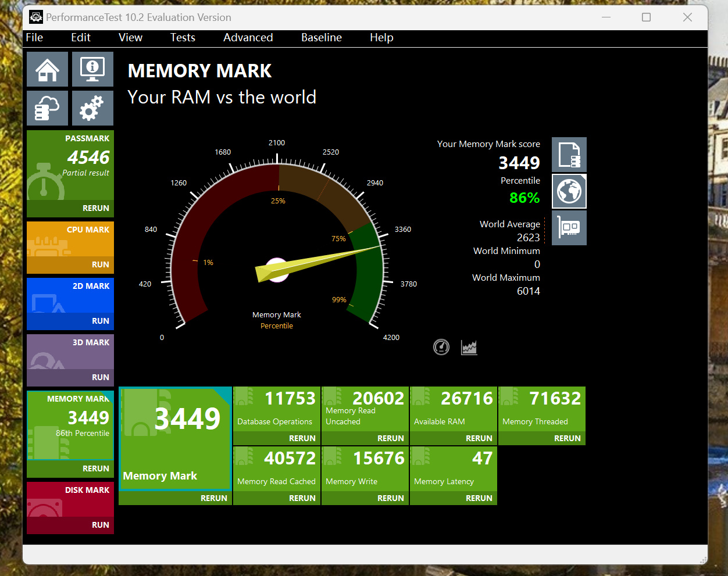Open the Edit menu
The width and height of the screenshot is (728, 576).
pyautogui.click(x=81, y=37)
